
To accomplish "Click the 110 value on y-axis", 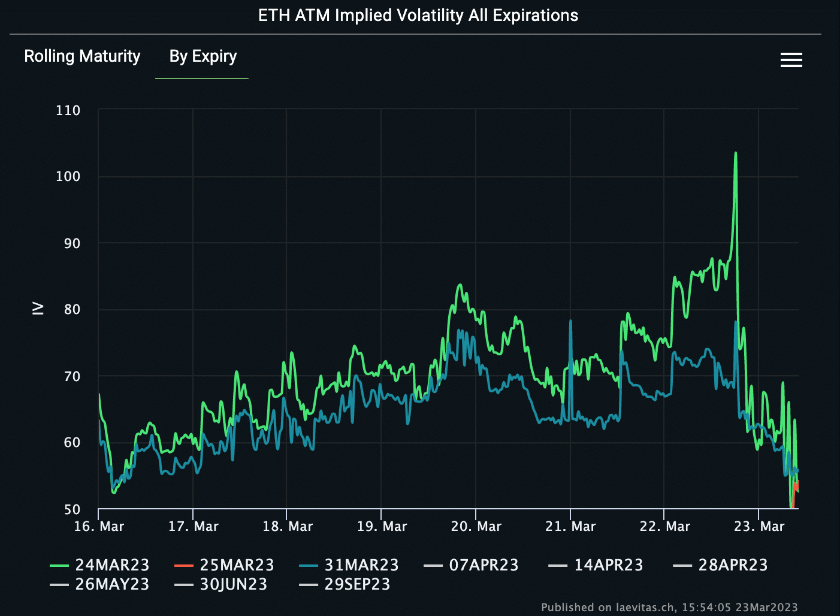I will click(x=69, y=110).
